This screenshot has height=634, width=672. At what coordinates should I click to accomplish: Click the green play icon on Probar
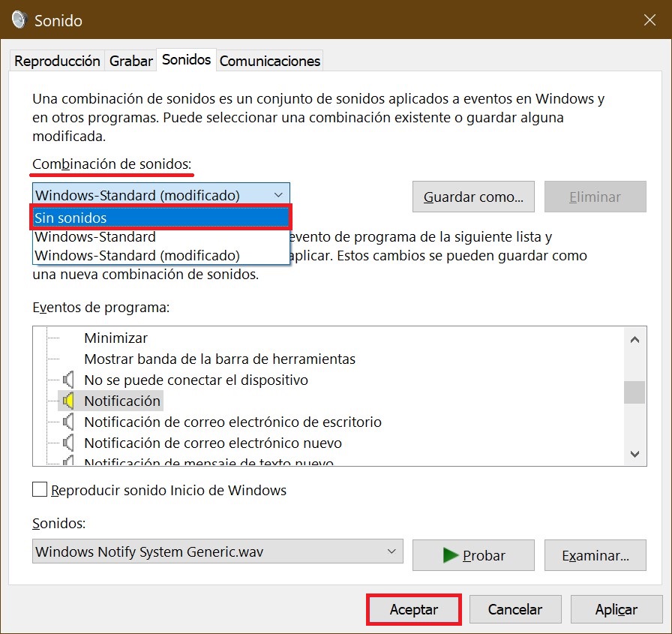[x=450, y=556]
